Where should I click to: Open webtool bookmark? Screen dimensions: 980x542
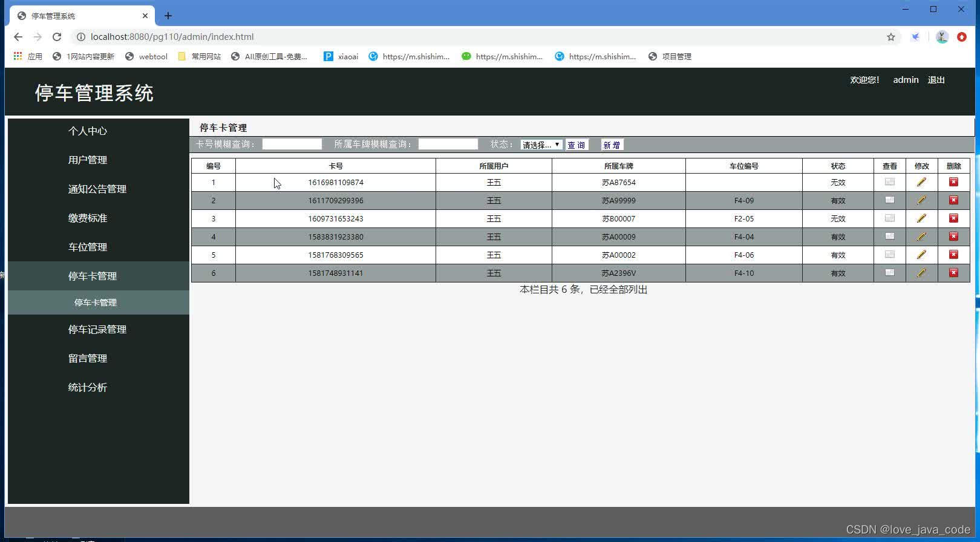tap(146, 56)
